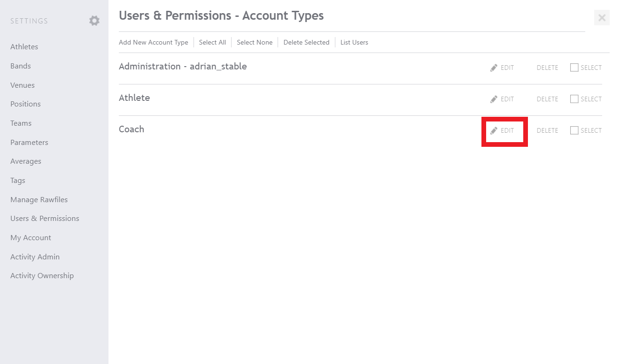
Task: Tick the Select checkbox for Athlete
Action: [574, 99]
